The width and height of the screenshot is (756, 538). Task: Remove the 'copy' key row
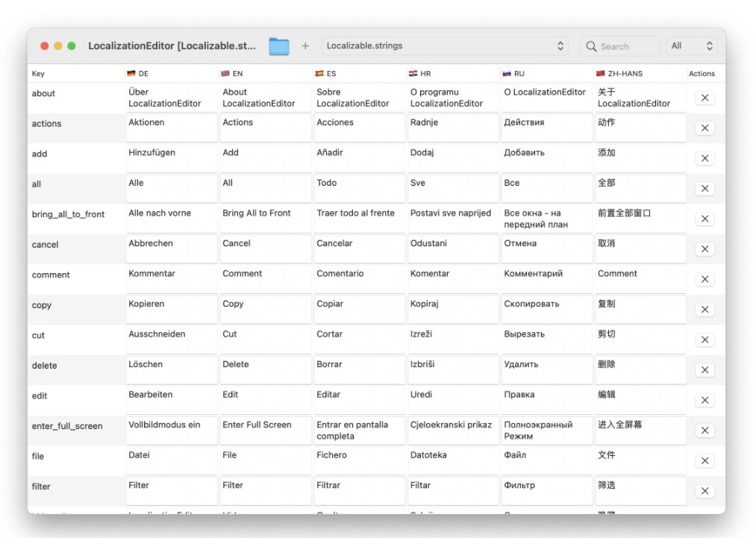click(x=705, y=310)
